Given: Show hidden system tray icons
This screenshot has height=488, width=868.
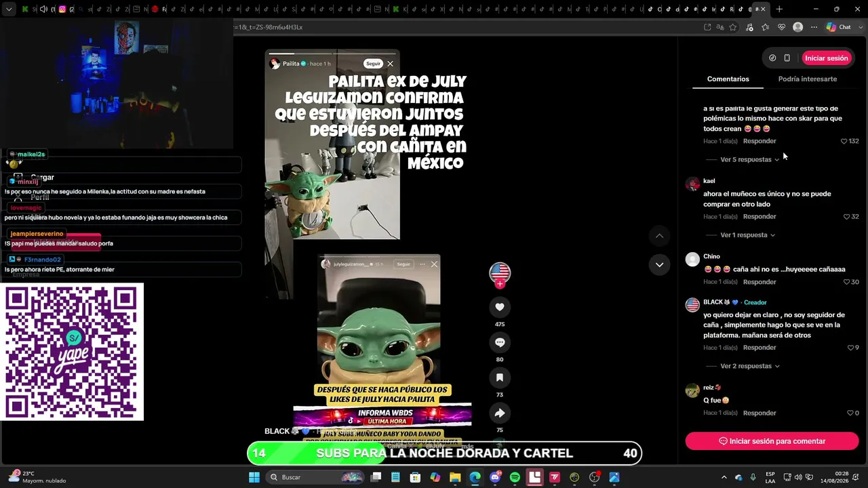Looking at the screenshot, I should [724, 477].
